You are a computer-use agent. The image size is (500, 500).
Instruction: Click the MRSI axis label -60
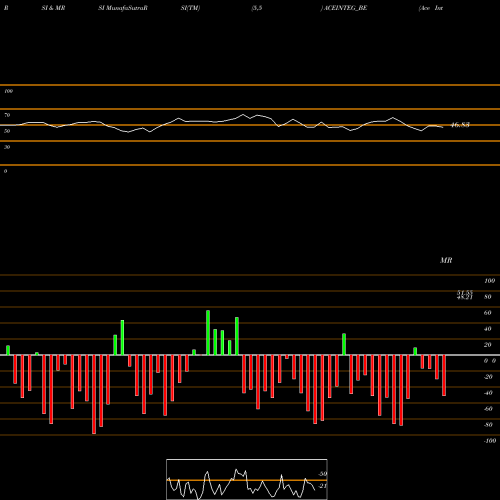pos(488,409)
